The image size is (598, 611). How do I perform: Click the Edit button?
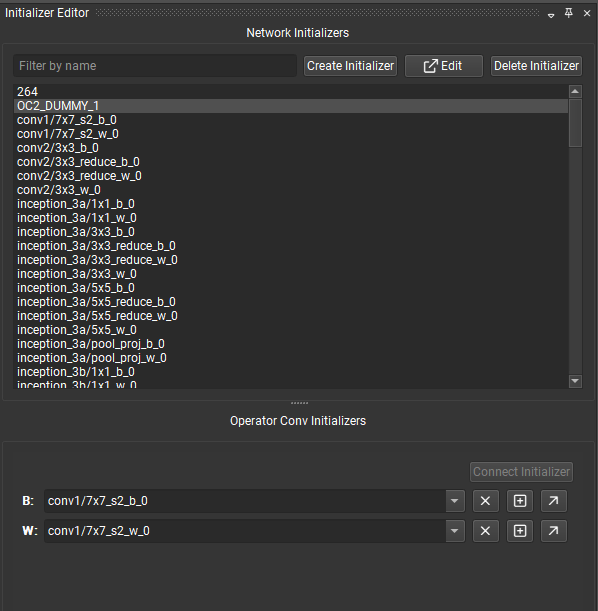click(444, 66)
